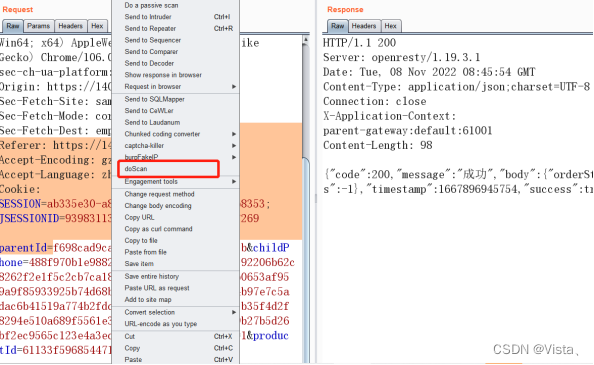Select 'Send to Comparer' menu entry
The image size is (594, 365).
point(176,51)
